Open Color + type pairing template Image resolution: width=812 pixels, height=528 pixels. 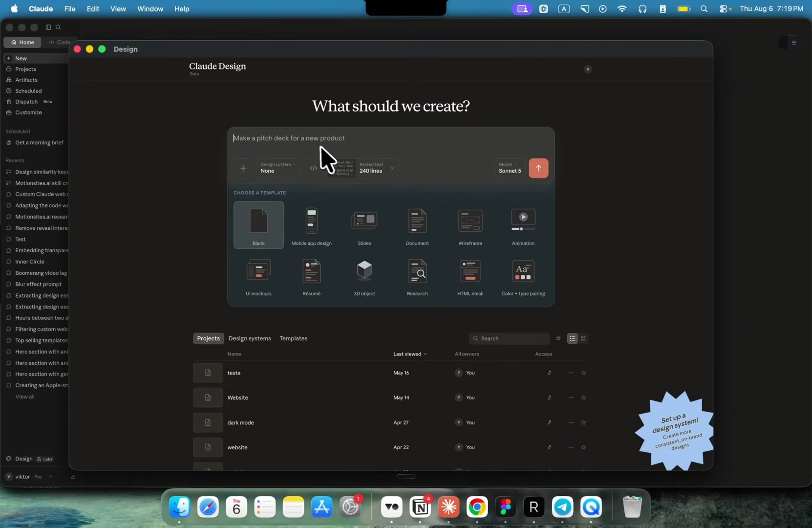[523, 277]
